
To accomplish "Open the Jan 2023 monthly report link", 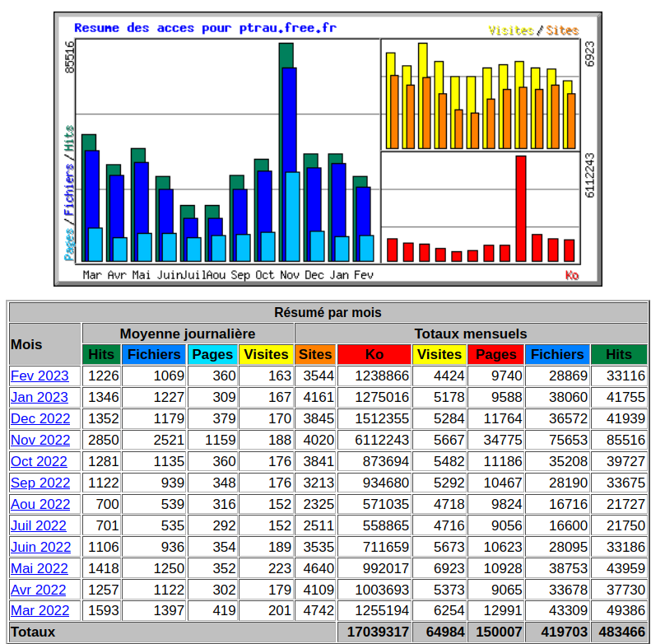I will coord(39,397).
